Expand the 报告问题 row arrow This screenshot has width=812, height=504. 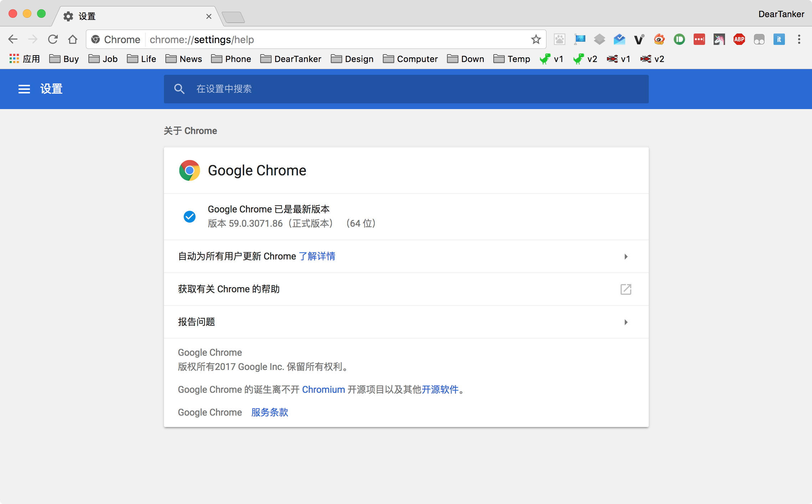click(626, 322)
